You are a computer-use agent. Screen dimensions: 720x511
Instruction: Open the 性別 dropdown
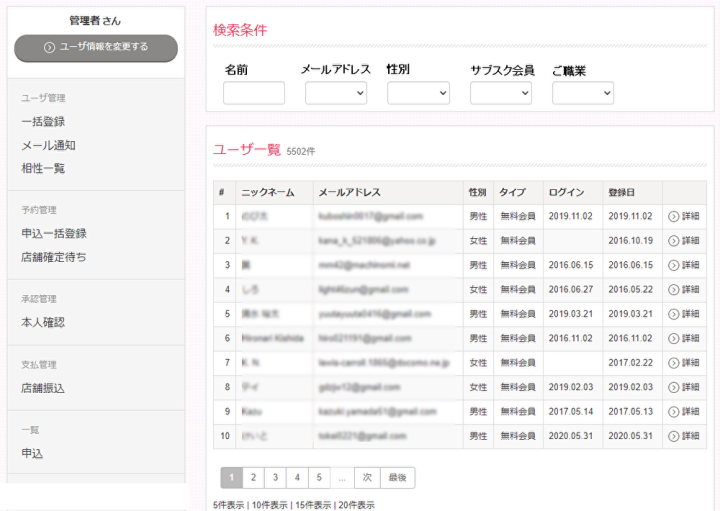pos(418,93)
